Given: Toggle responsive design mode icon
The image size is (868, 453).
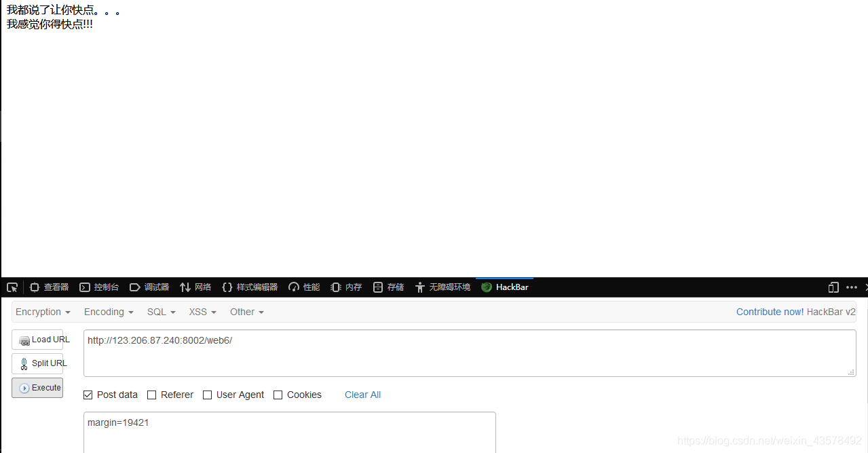Looking at the screenshot, I should (x=833, y=287).
